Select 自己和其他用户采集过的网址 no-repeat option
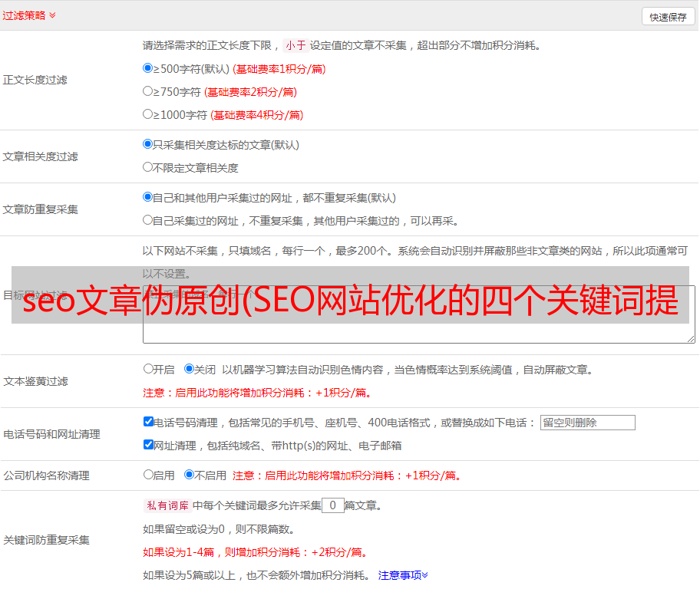700x589 pixels. coord(147,197)
